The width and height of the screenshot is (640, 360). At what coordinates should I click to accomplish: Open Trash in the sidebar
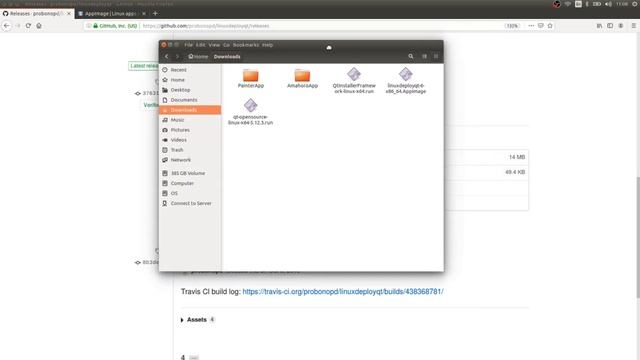click(x=190, y=150)
